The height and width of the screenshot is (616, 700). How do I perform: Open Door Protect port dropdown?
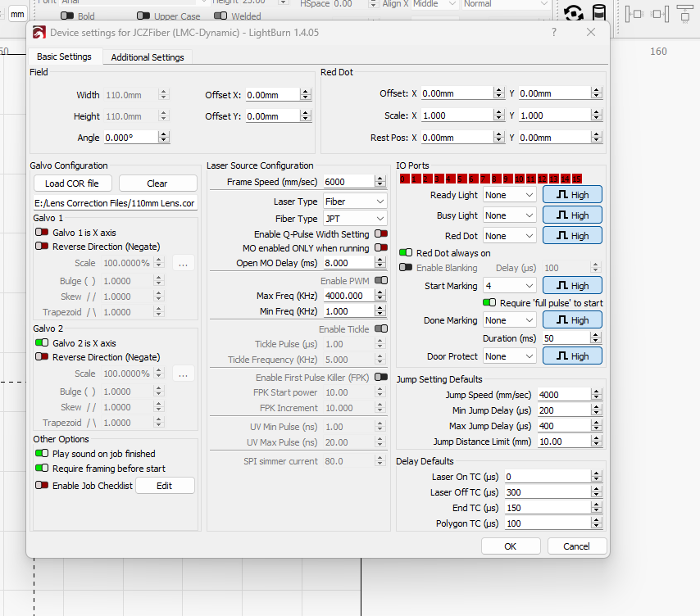[509, 356]
